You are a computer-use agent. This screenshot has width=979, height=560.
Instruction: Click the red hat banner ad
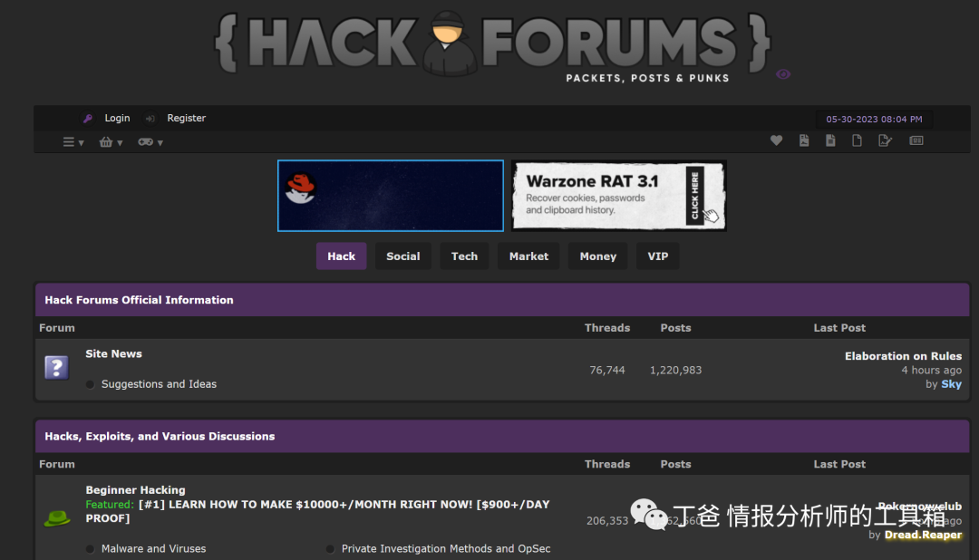pos(390,196)
